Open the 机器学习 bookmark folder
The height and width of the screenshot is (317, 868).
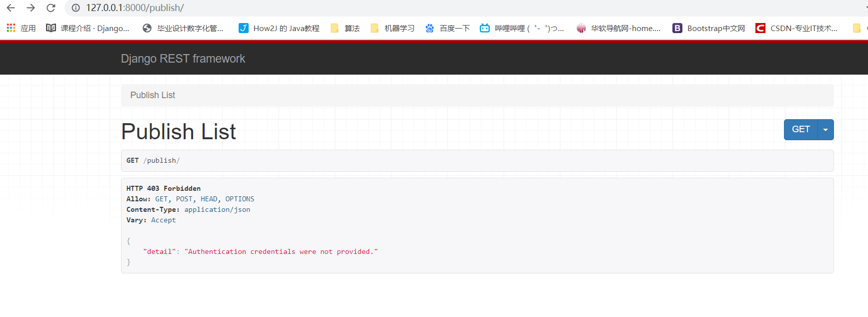coord(392,28)
